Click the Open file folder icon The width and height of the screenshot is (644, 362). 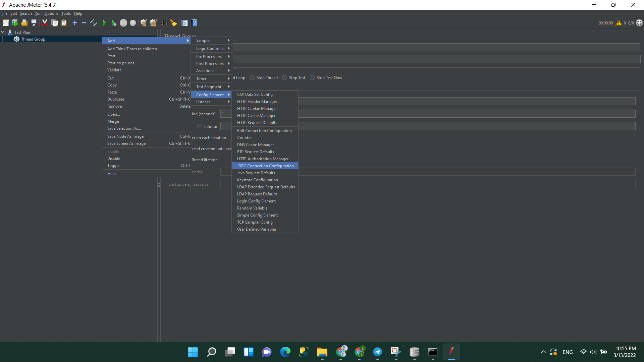24,23
